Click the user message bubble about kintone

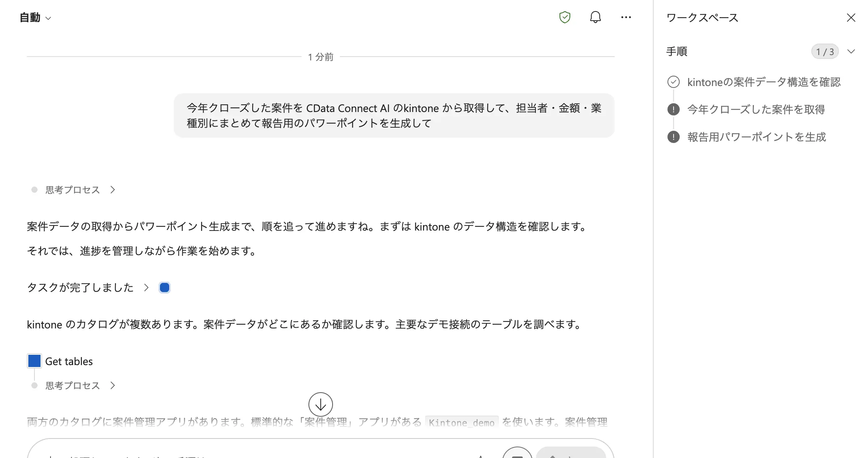coord(394,115)
